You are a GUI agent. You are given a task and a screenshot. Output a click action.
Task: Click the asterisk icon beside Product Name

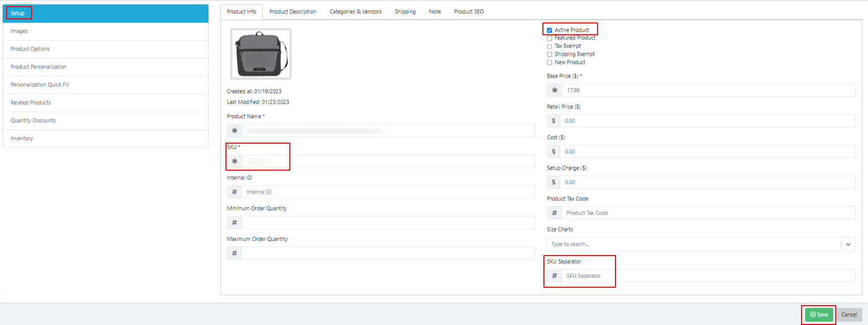click(235, 131)
